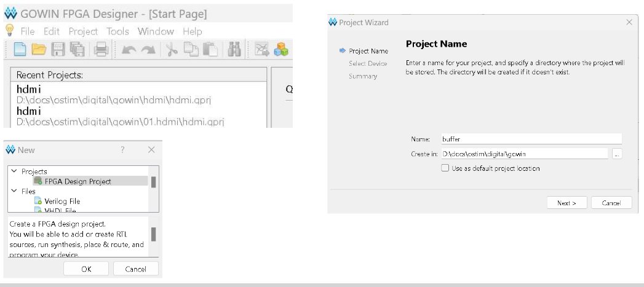644x287 pixels.
Task: Open the Edit menu
Action: pyautogui.click(x=51, y=31)
